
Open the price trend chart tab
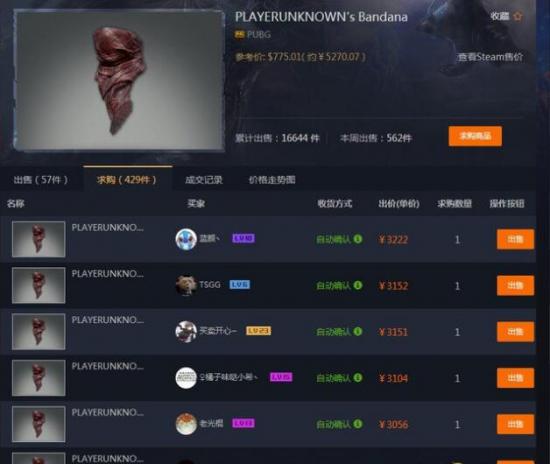coord(272,180)
